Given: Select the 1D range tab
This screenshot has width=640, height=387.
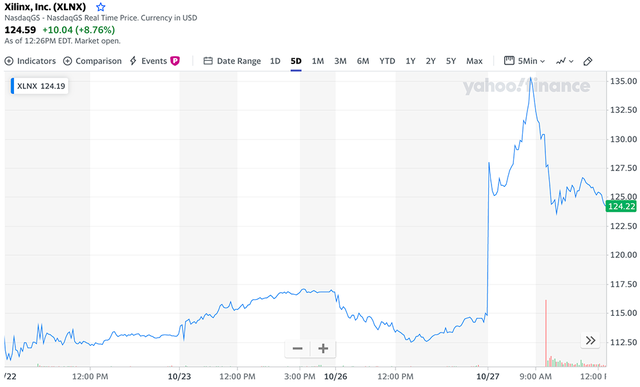Looking at the screenshot, I should click(x=275, y=61).
